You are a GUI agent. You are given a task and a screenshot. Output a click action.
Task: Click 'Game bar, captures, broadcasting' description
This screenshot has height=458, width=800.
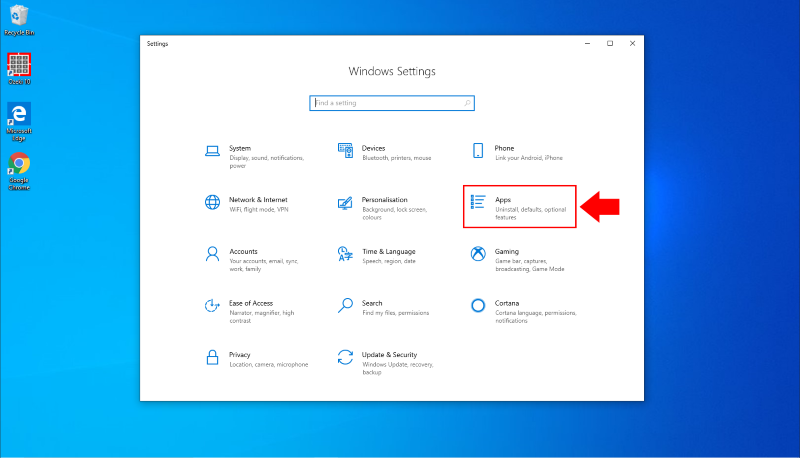pos(530,265)
